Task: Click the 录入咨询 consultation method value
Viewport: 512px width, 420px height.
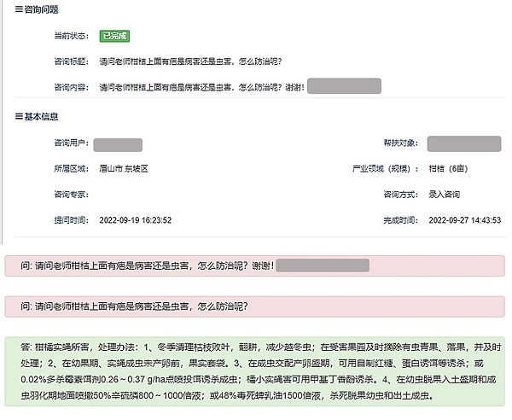Action: [445, 195]
